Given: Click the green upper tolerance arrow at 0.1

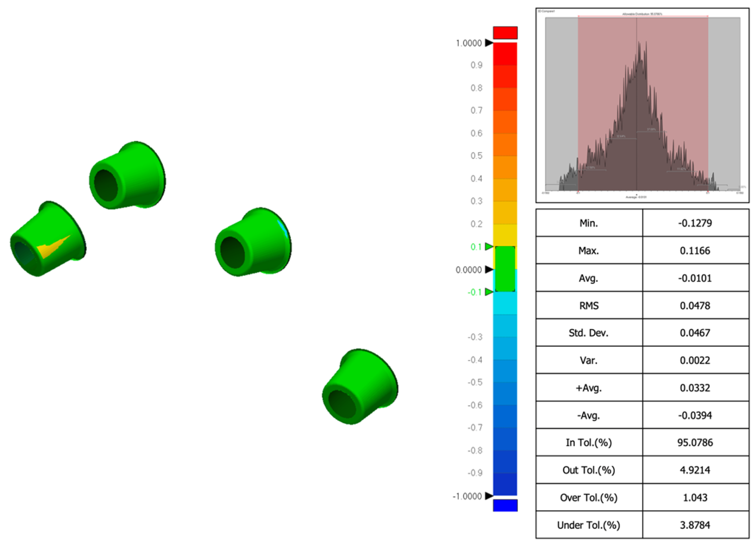Looking at the screenshot, I should pos(489,247).
